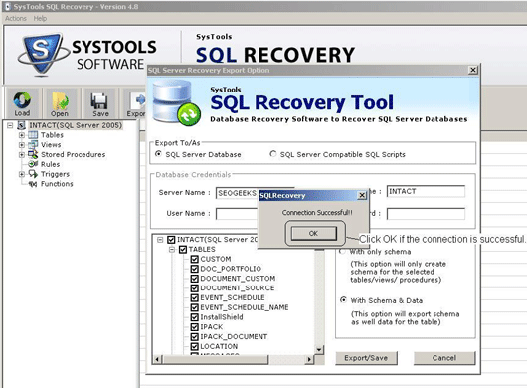Click OK in Connection Successful dialog
The image size is (527, 388).
point(314,233)
